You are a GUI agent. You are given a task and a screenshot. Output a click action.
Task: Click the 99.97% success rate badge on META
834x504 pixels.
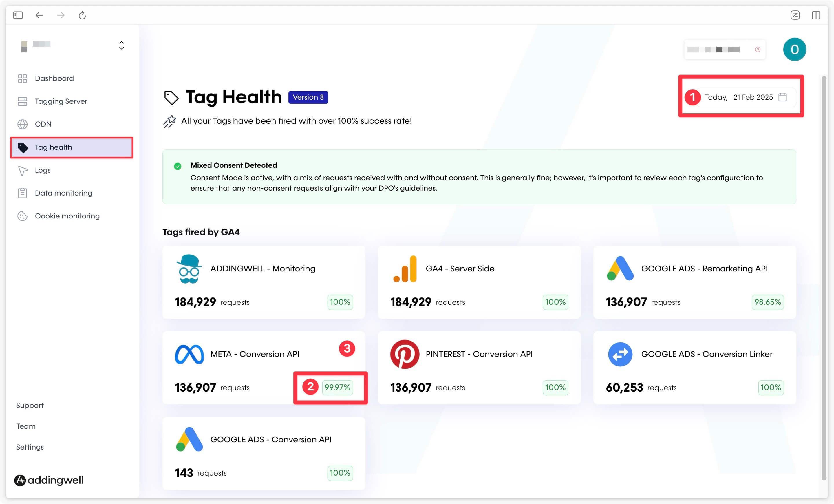click(338, 387)
